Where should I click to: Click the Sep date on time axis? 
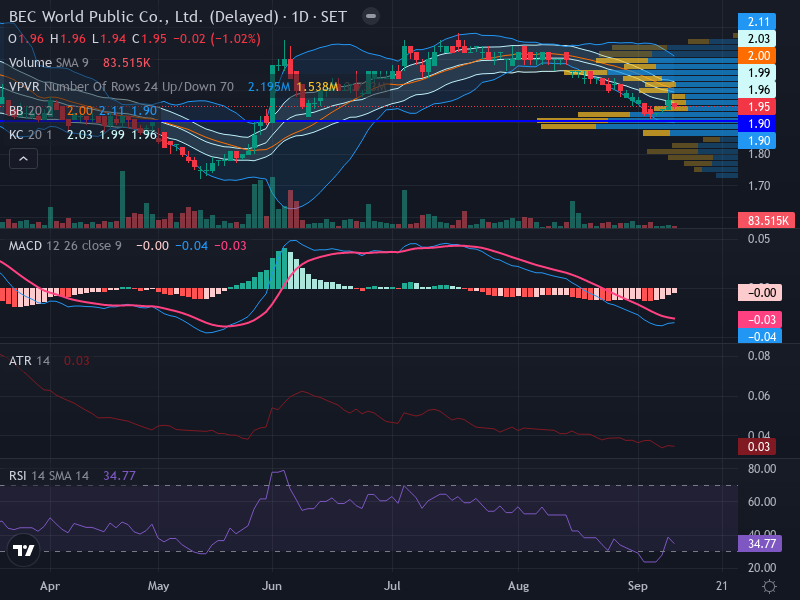coord(637,586)
